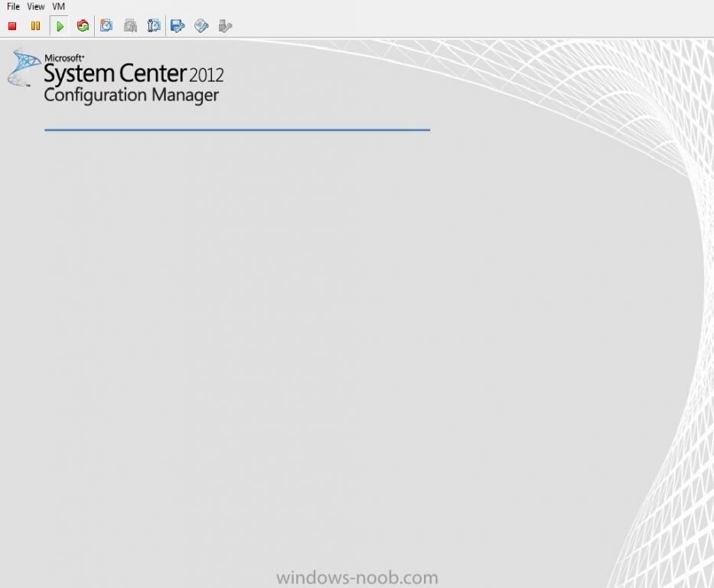Take a snapshot of the virtual machine
714x588 pixels.
[106, 25]
